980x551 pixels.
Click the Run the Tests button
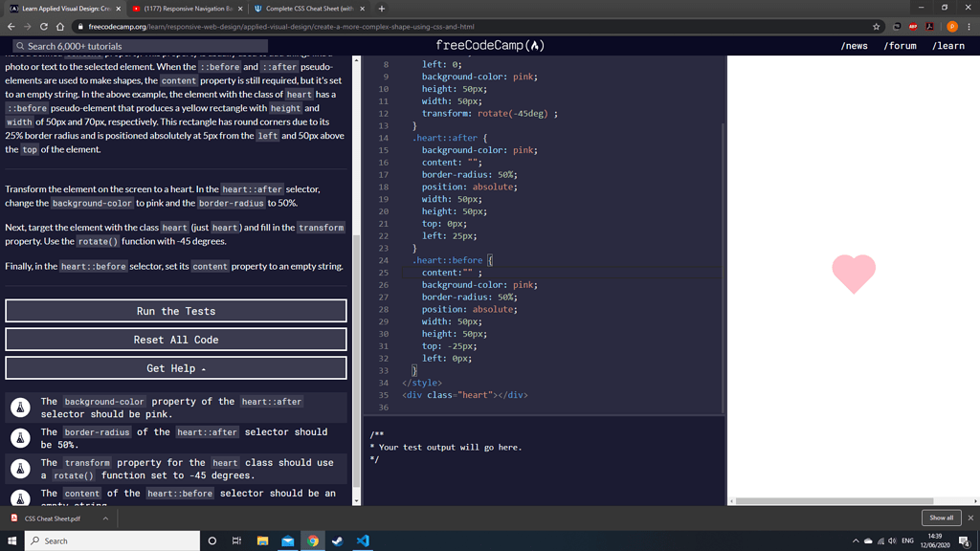coord(175,310)
